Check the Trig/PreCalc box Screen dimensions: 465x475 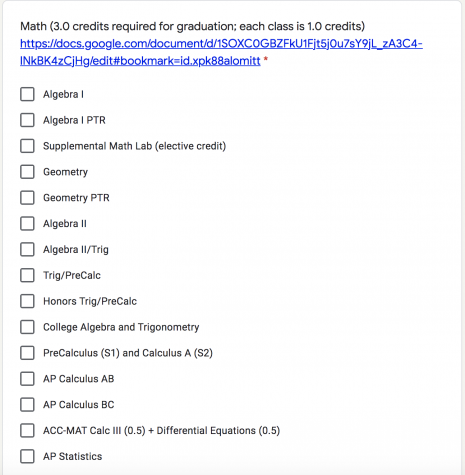click(x=27, y=275)
